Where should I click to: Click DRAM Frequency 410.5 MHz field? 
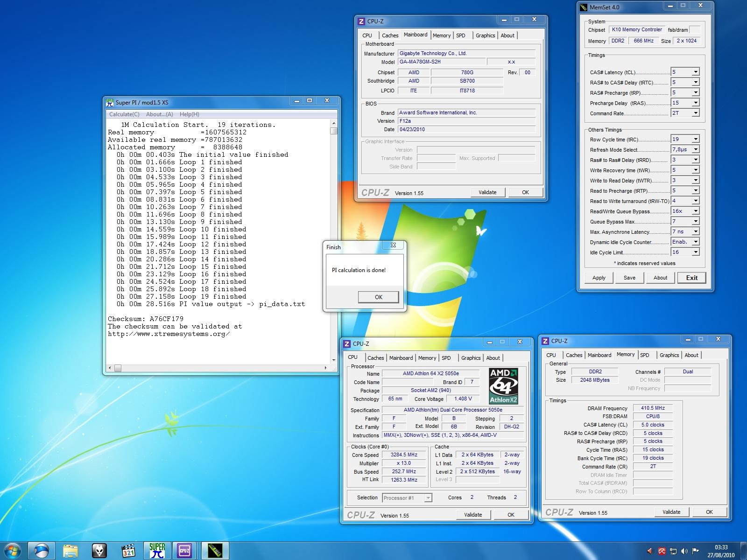click(653, 408)
